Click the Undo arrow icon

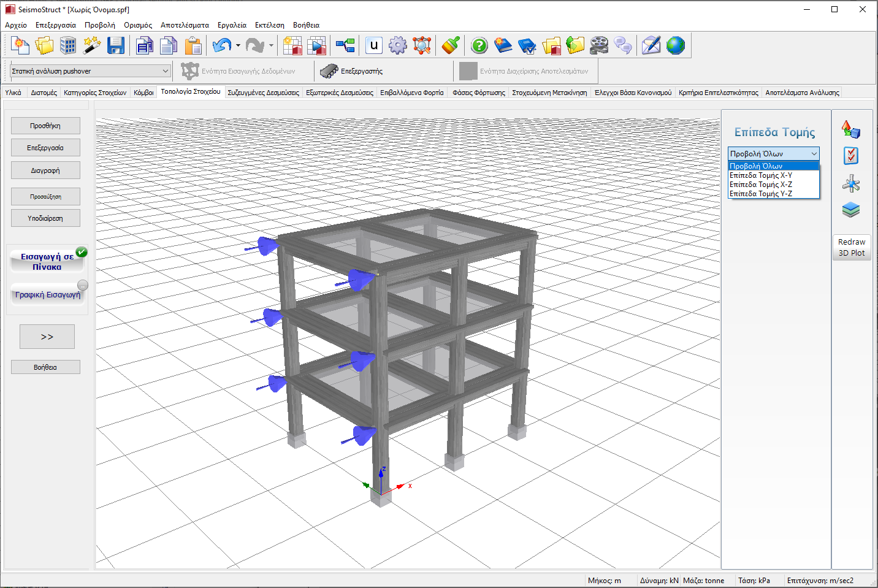[x=221, y=45]
